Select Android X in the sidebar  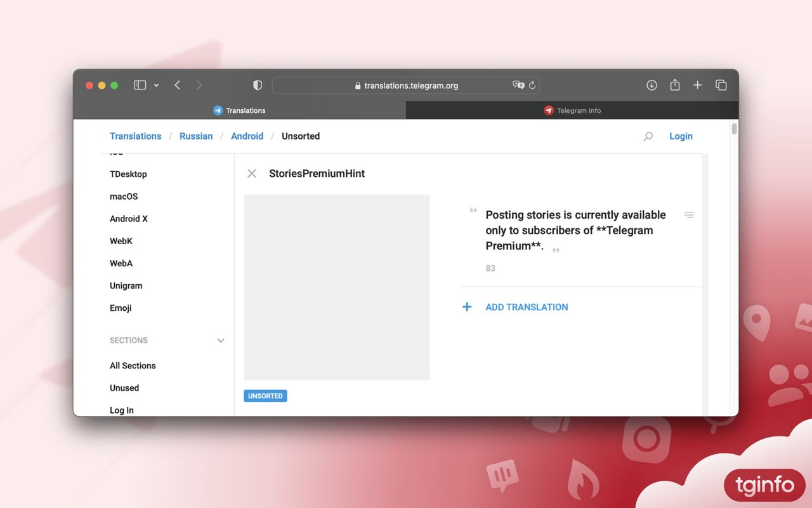click(x=129, y=219)
